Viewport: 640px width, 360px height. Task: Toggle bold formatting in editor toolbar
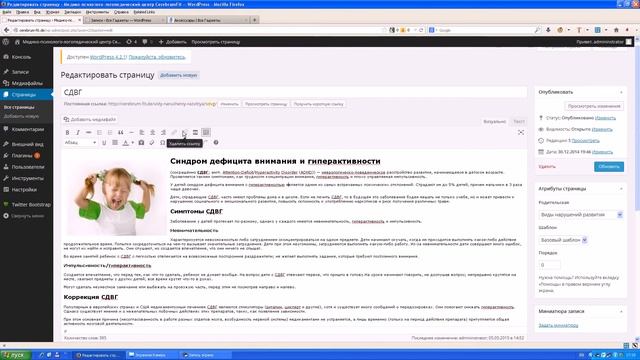coord(67,132)
